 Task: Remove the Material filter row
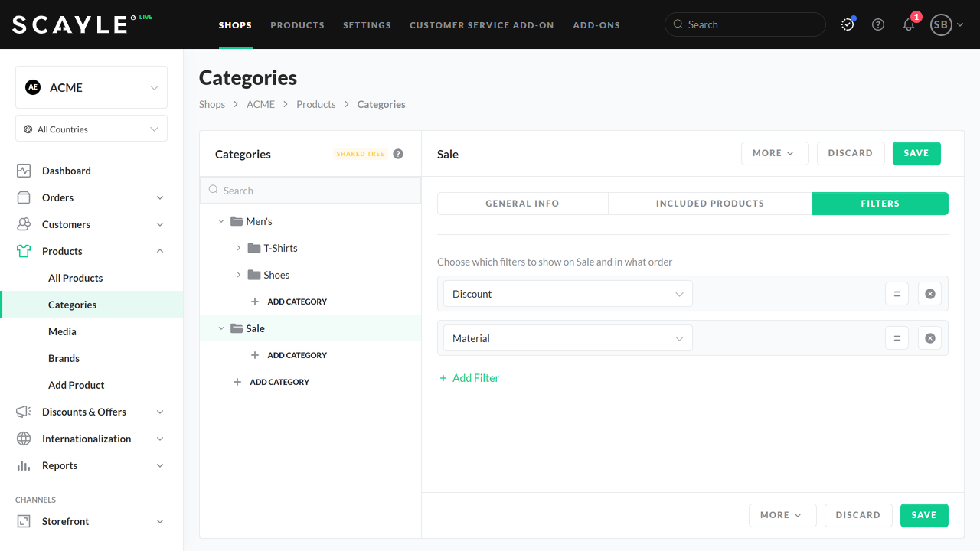pos(929,338)
